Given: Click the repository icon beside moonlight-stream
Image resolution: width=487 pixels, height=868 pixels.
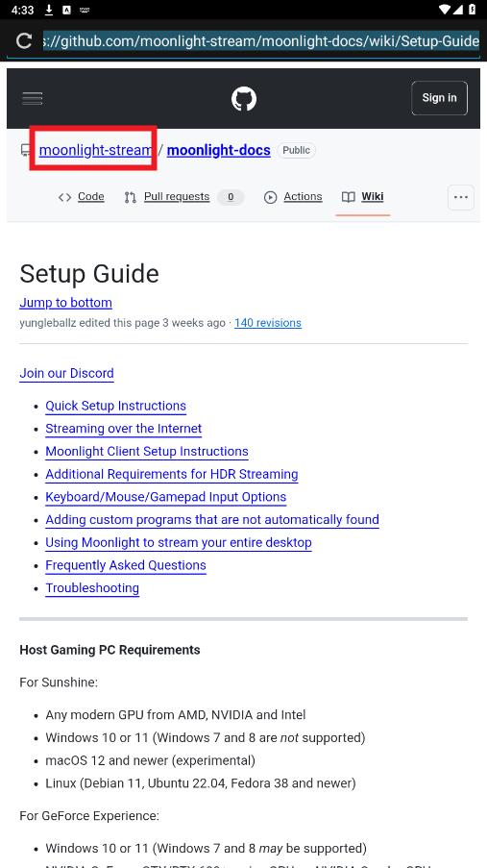Looking at the screenshot, I should tap(26, 150).
